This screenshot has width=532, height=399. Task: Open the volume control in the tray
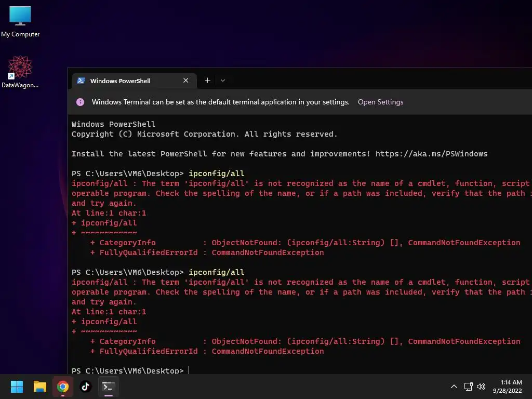point(481,387)
